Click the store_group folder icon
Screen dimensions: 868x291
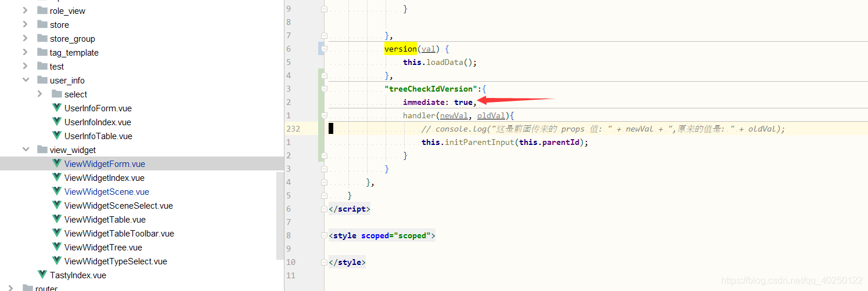[42, 38]
